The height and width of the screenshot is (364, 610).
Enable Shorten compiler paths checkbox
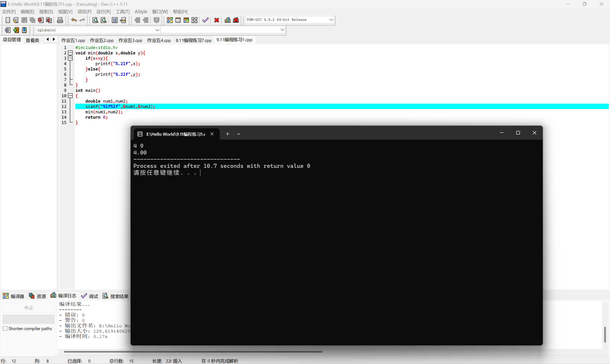pos(5,329)
